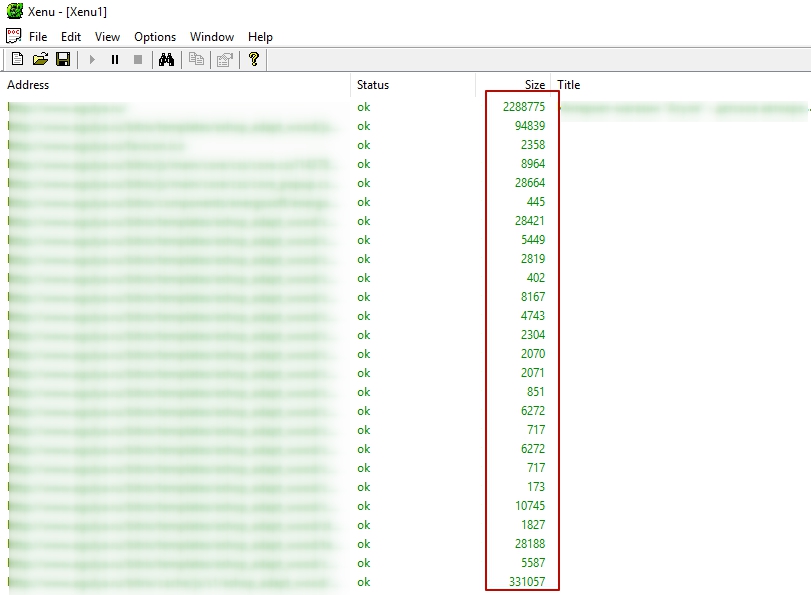Open Help with the question mark icon
The width and height of the screenshot is (811, 595).
pos(253,60)
